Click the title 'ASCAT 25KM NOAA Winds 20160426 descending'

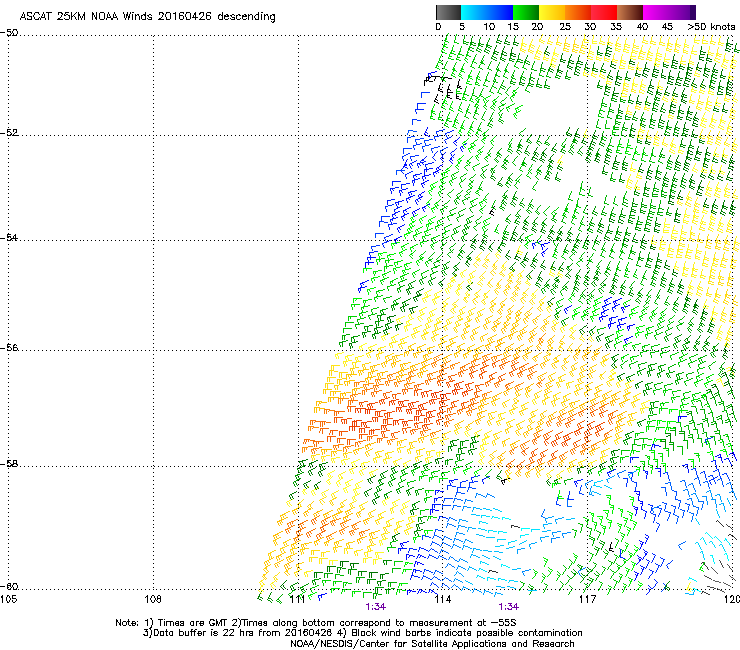[147, 17]
